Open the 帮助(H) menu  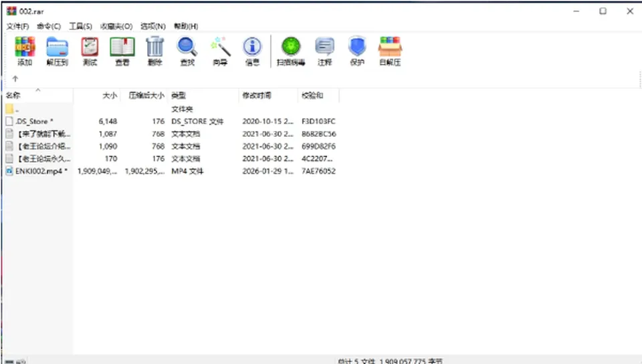(186, 26)
